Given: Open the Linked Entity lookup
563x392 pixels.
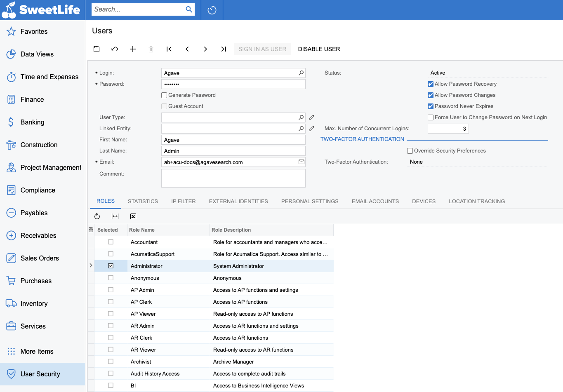Looking at the screenshot, I should point(301,129).
